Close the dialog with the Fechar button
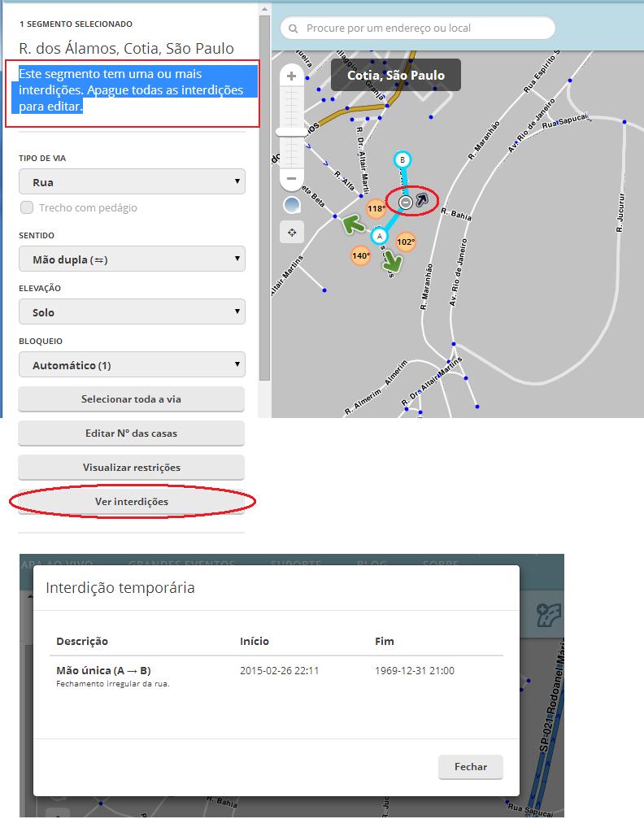The width and height of the screenshot is (644, 819). [x=471, y=767]
